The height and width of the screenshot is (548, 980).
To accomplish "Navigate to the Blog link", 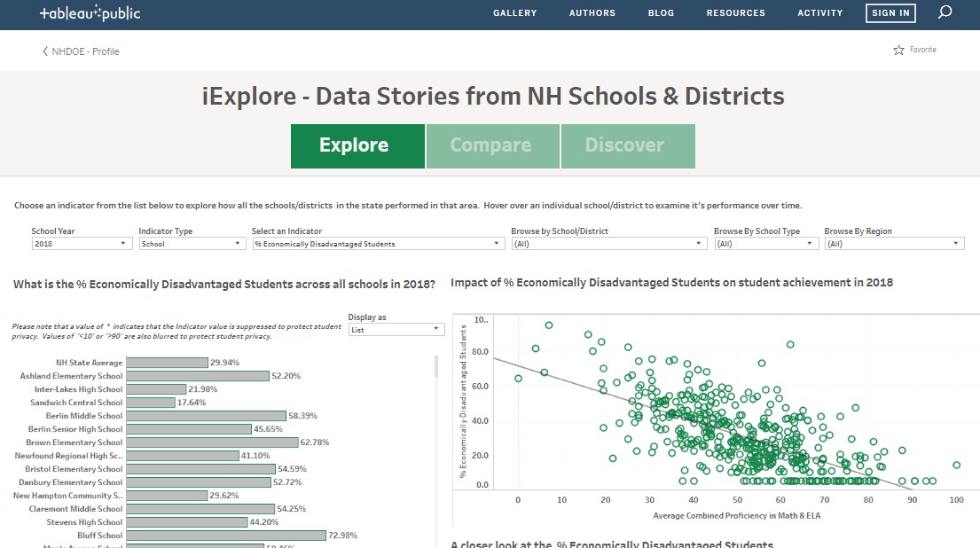I will 661,13.
